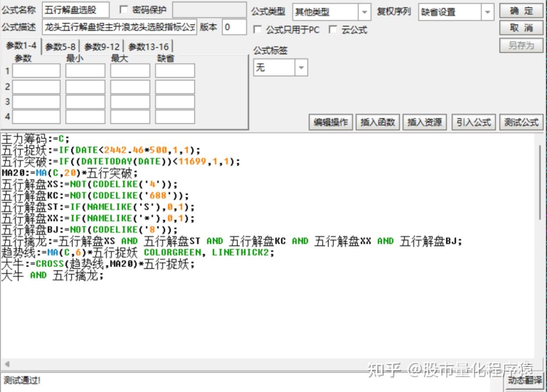Viewport: 547px width, 392px height.
Task: Click row 3 最大 value field
Action: tap(130, 102)
